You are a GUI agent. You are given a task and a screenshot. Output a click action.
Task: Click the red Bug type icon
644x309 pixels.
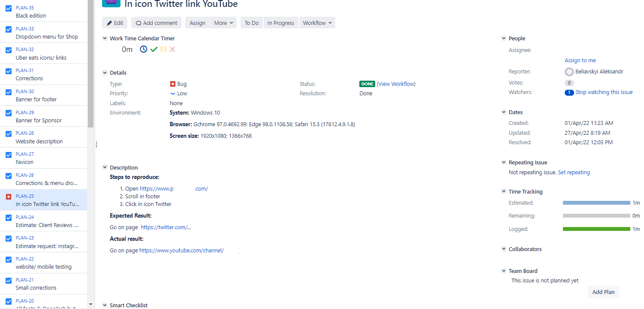click(x=173, y=84)
